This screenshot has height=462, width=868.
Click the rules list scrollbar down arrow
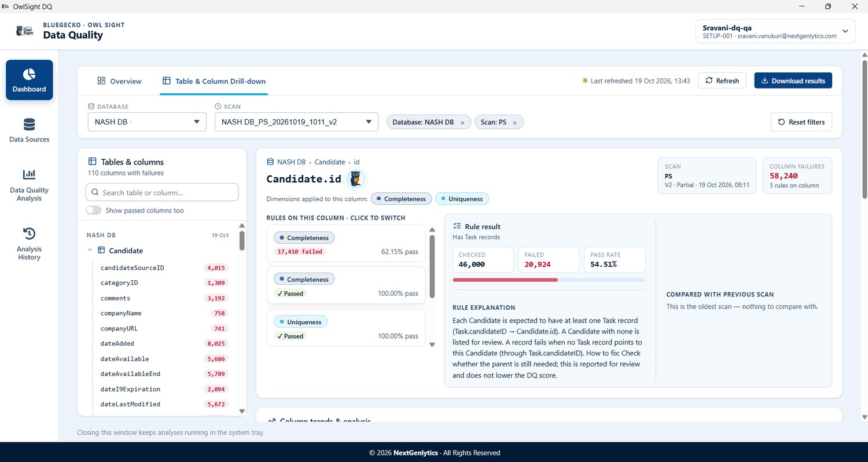pyautogui.click(x=432, y=344)
